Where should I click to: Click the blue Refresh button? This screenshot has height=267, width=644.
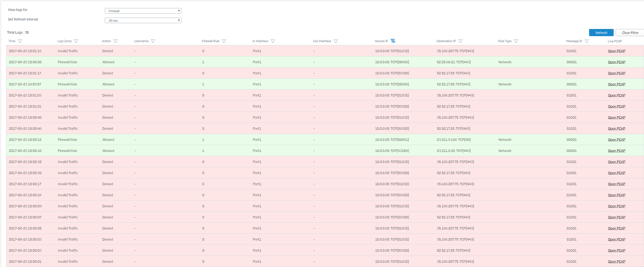(x=601, y=33)
